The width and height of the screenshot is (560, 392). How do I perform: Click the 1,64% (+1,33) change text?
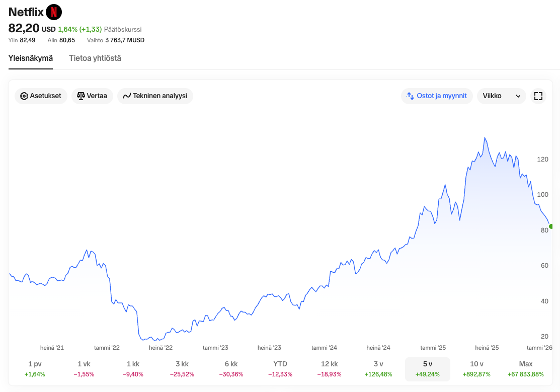[x=80, y=29]
